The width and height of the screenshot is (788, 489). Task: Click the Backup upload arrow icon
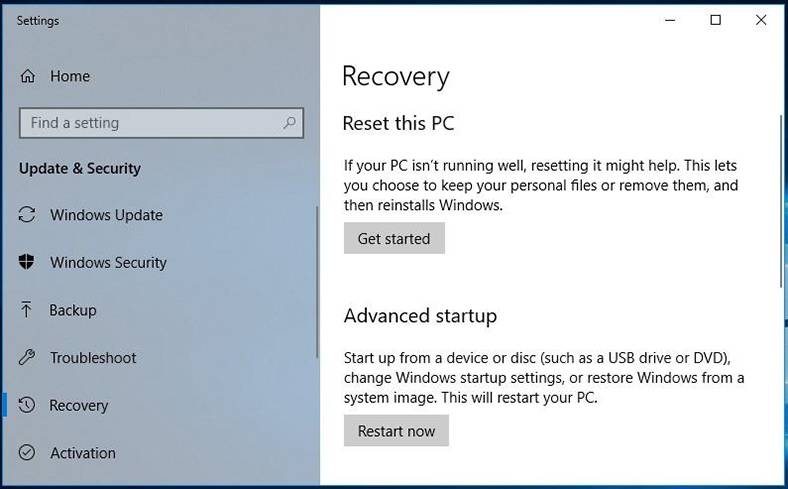26,310
